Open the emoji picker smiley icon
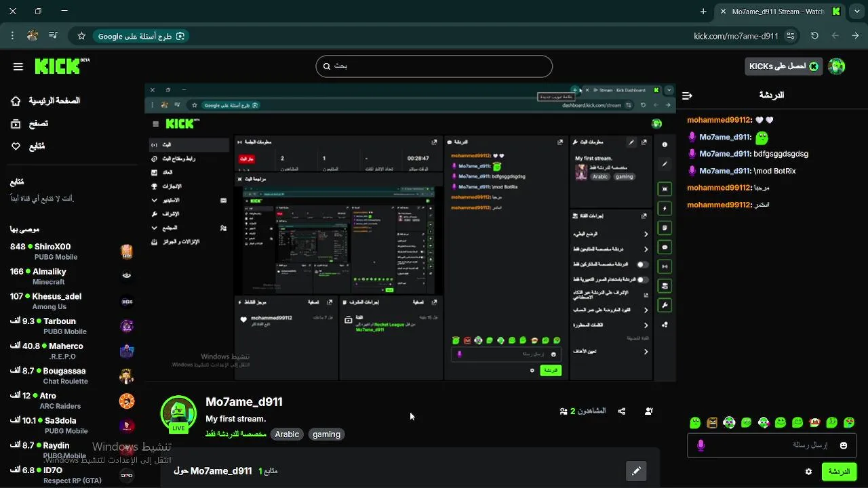The image size is (868, 488). [x=844, y=445]
